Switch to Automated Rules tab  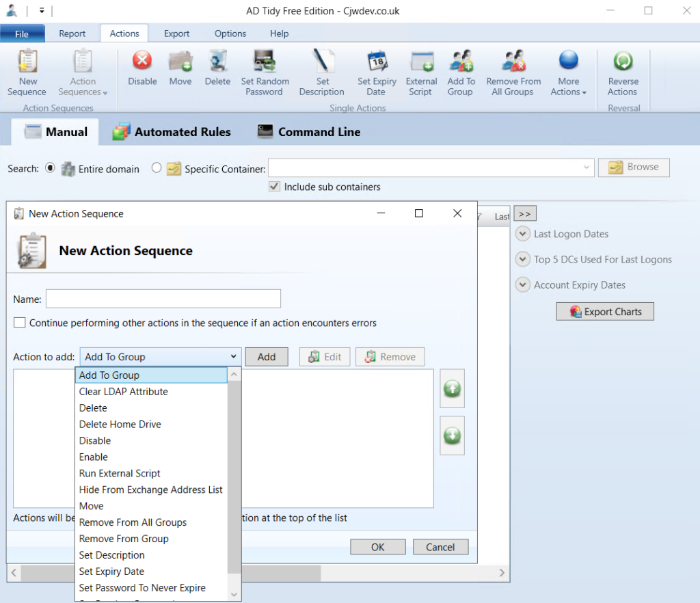tap(172, 132)
